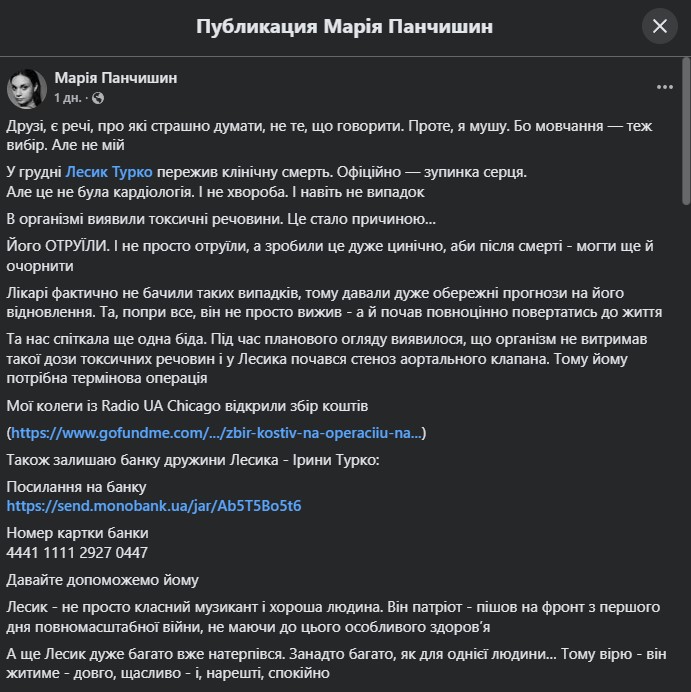Click the author name Марія Панчишин
This screenshot has height=692, width=691.
[x=116, y=78]
